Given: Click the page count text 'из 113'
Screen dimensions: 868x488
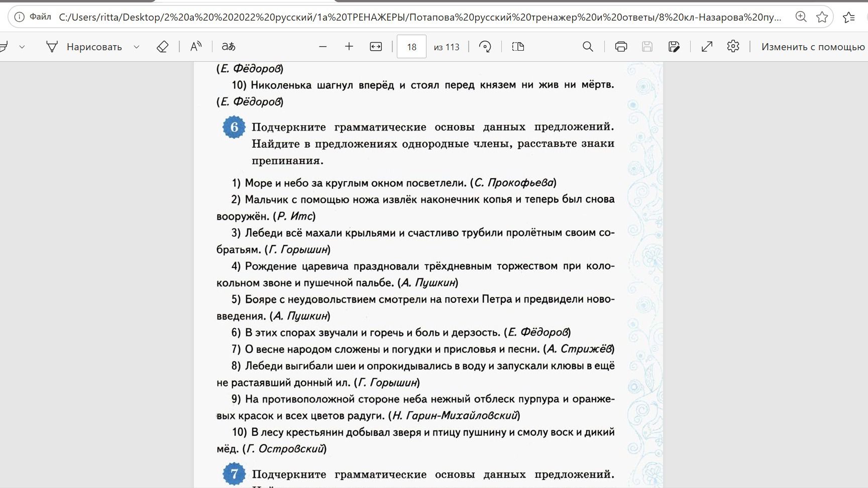Looking at the screenshot, I should [x=447, y=47].
